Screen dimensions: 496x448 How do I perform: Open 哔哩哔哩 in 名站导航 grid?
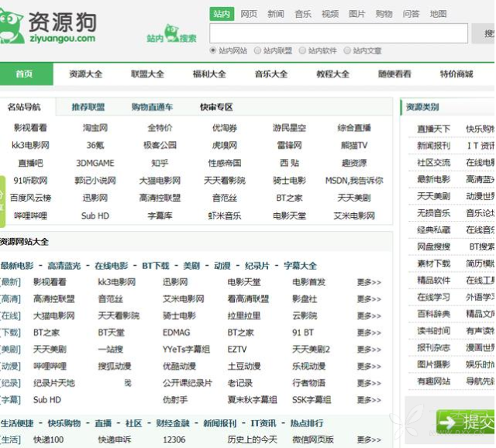(x=31, y=215)
